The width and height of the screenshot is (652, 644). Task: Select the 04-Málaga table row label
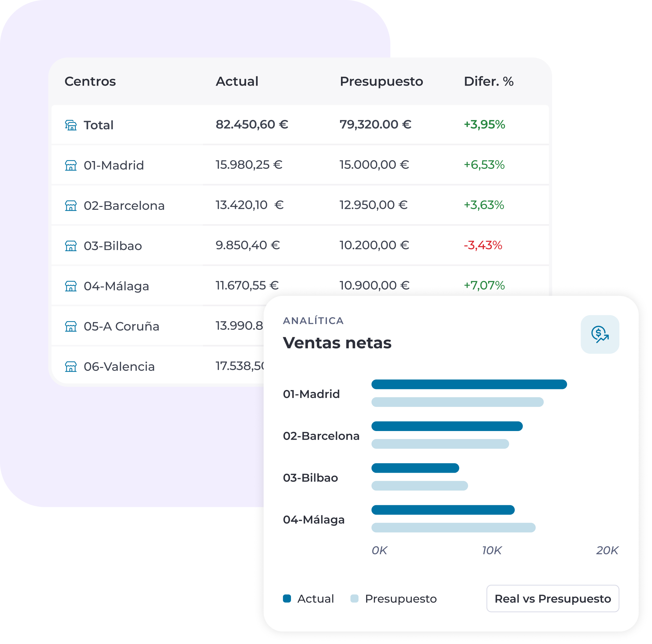pos(117,286)
